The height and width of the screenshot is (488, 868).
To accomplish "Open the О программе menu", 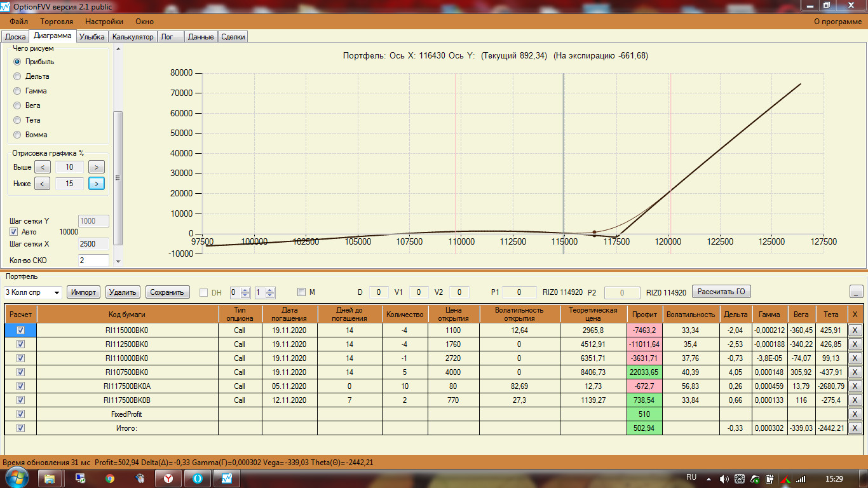I will (838, 22).
